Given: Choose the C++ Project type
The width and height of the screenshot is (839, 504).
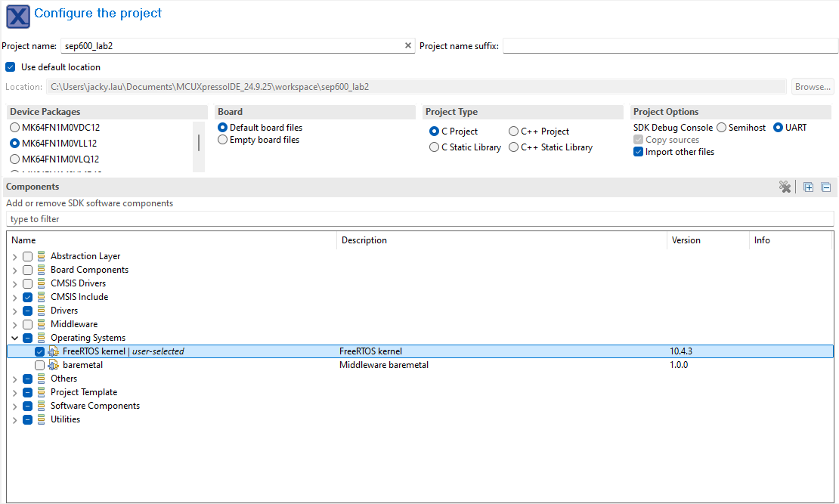Looking at the screenshot, I should (514, 131).
